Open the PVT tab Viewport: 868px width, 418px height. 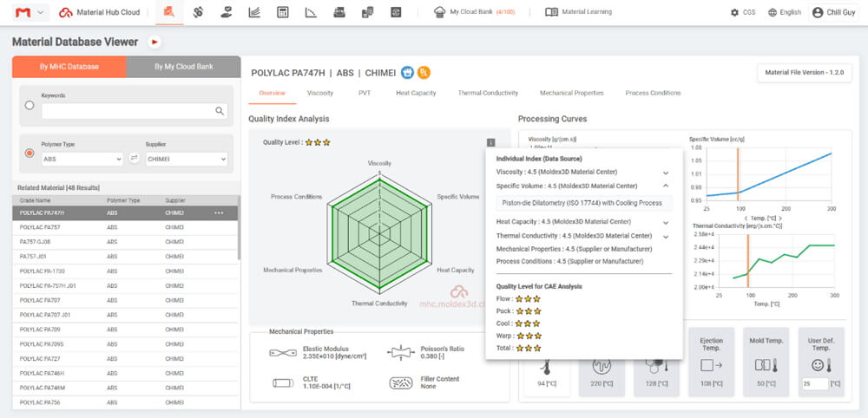click(x=365, y=93)
